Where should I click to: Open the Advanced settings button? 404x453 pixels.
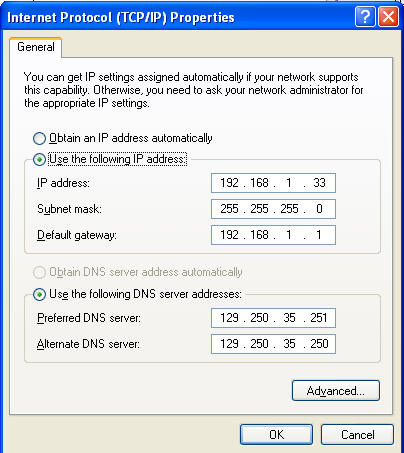coord(336,391)
